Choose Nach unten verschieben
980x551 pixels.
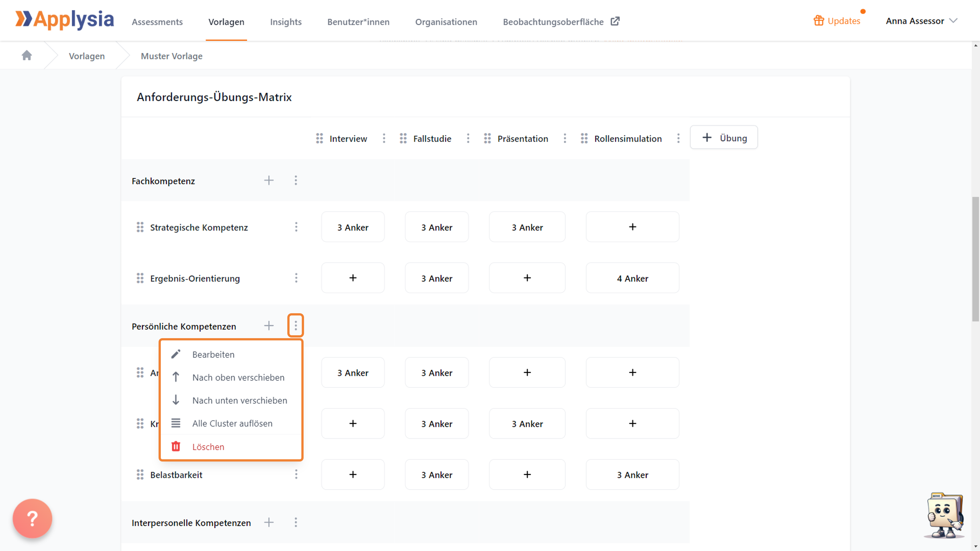(x=231, y=401)
